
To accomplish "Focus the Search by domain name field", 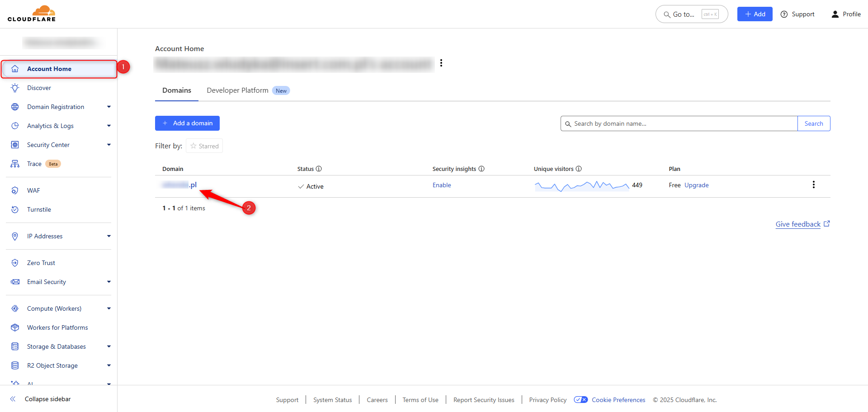I will pyautogui.click(x=679, y=123).
